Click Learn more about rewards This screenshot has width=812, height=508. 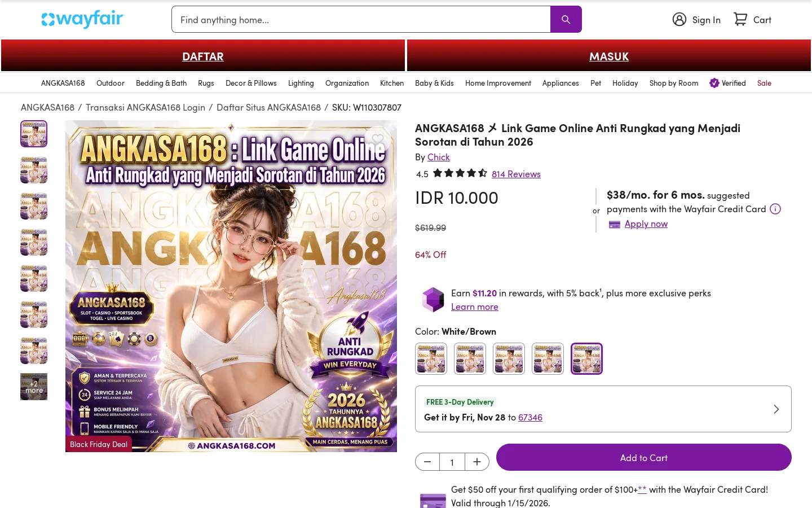tap(475, 306)
